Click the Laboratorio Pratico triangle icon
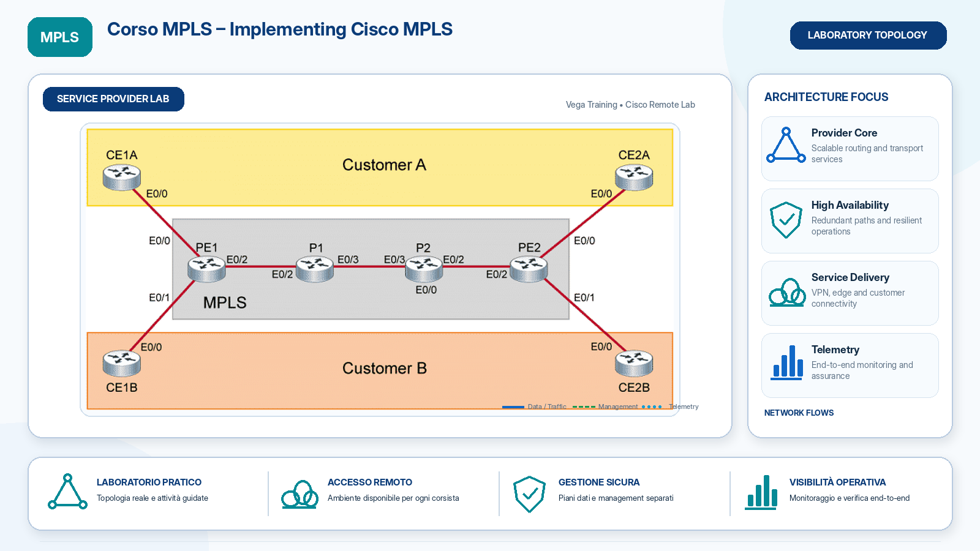The image size is (980, 551). [67, 492]
